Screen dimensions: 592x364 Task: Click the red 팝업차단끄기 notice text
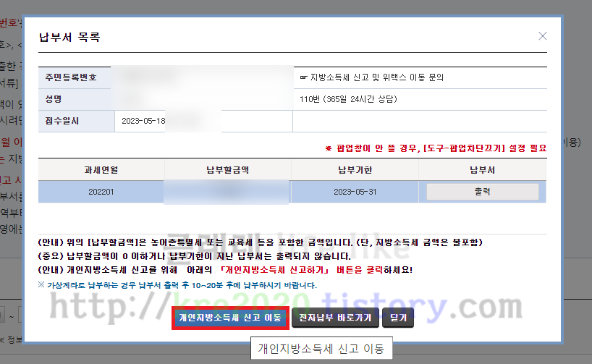pos(436,148)
